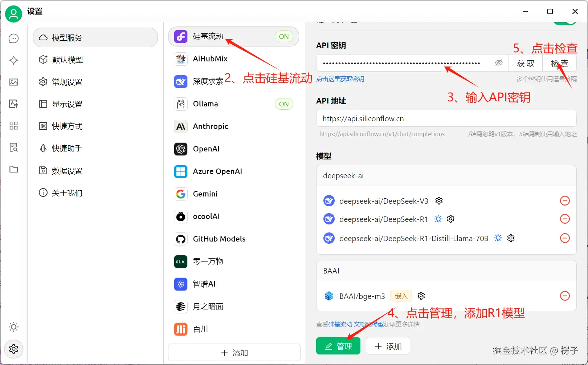The height and width of the screenshot is (365, 588).
Task: Open the 快捷助手 settings menu
Action: pos(95,148)
